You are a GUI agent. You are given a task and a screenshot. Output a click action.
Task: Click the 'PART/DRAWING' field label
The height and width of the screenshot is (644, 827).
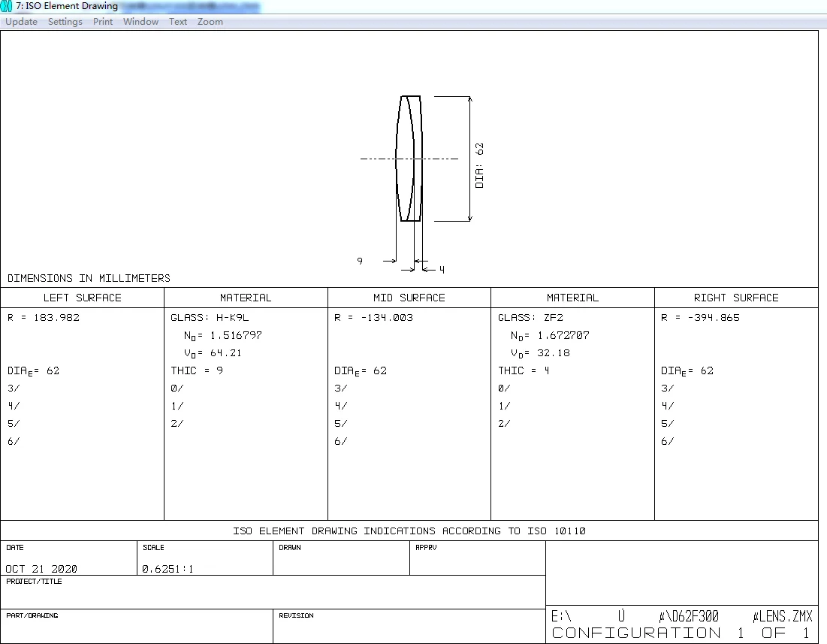click(32, 615)
